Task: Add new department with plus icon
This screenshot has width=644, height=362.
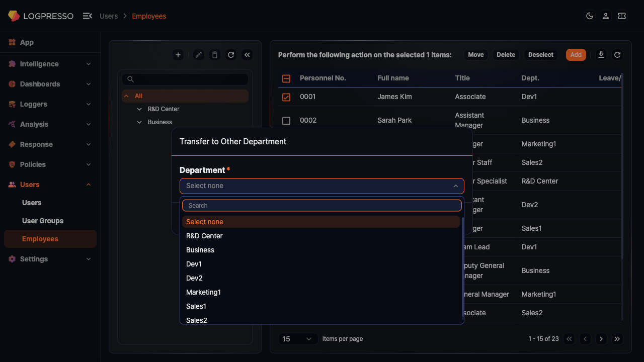Action: coord(178,55)
